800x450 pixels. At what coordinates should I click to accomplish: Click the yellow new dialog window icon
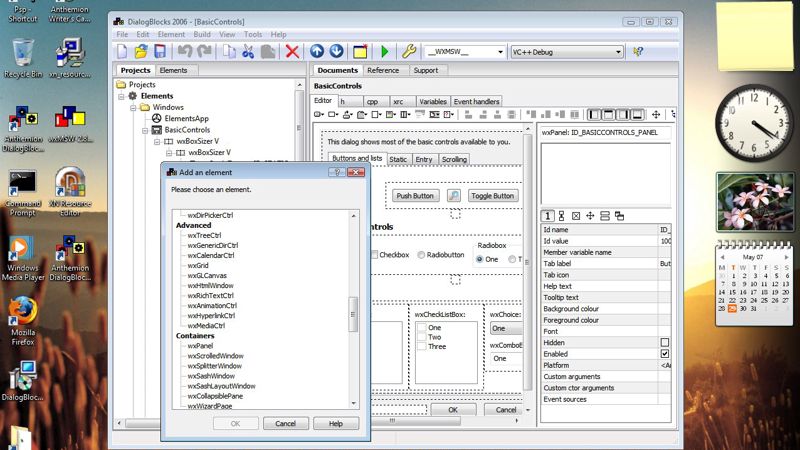click(360, 52)
